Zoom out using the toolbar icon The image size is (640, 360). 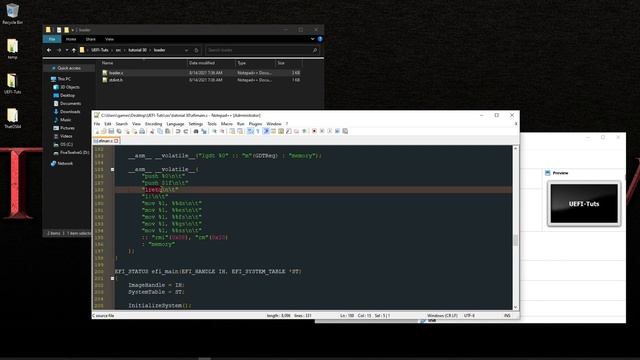point(222,131)
